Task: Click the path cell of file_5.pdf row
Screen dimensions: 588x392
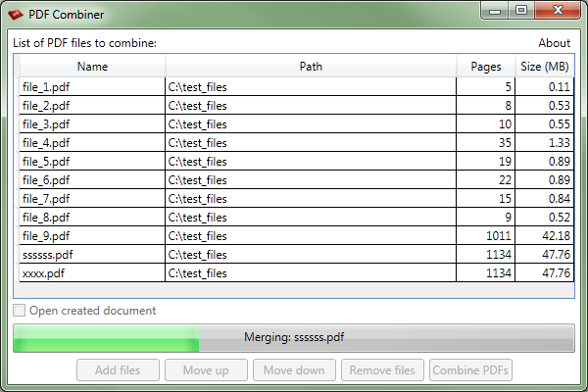Action: pyautogui.click(x=311, y=162)
